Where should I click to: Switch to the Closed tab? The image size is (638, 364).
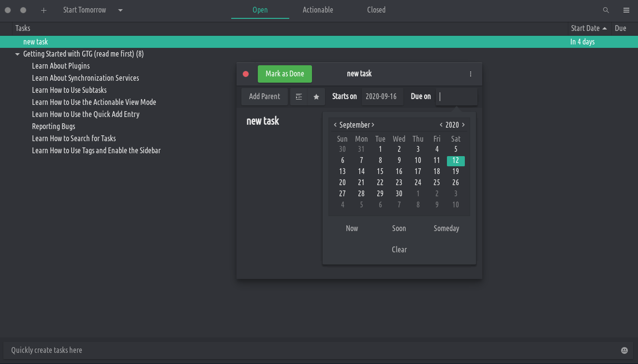[x=376, y=10]
